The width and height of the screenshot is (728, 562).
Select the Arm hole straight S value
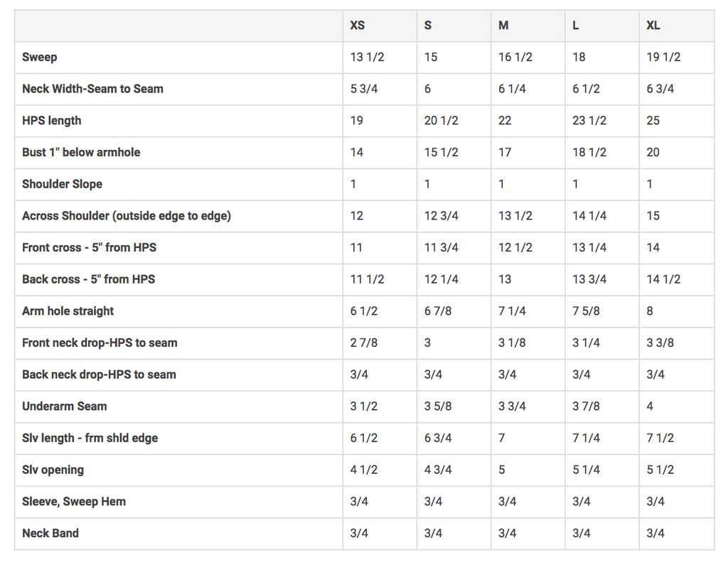coord(438,311)
